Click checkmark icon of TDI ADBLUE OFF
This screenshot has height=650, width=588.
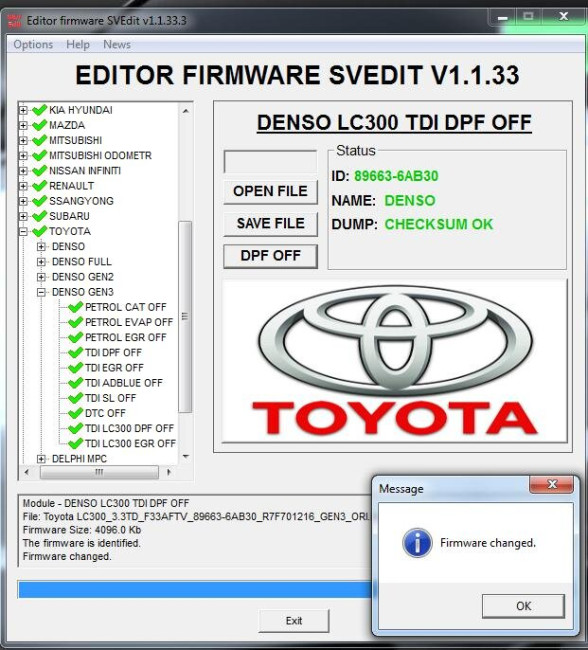tap(75, 383)
